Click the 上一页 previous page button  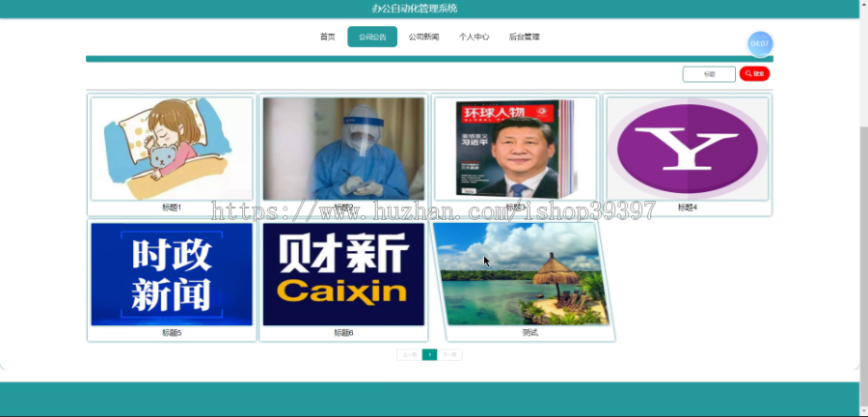pos(409,355)
